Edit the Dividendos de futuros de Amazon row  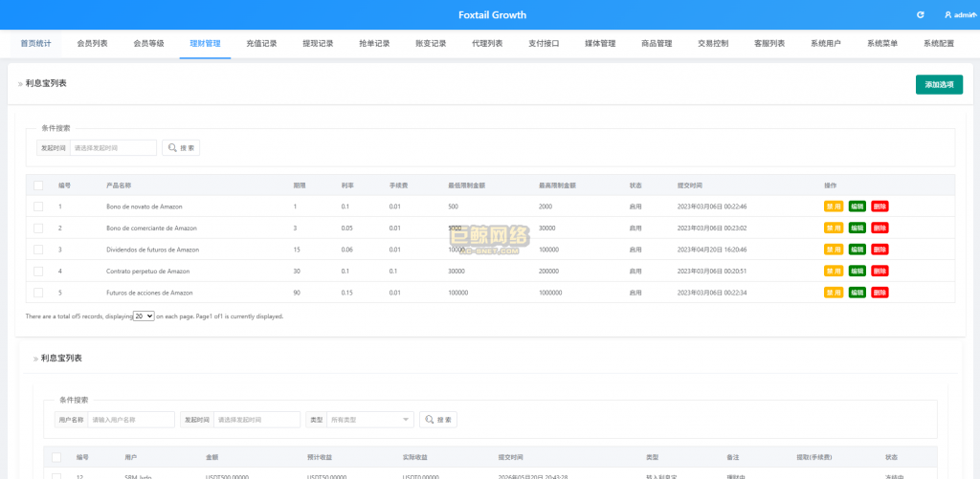pos(857,250)
